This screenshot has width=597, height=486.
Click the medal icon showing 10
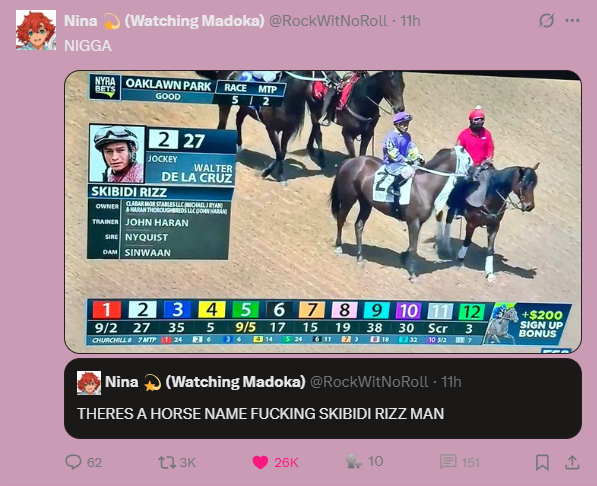353,461
